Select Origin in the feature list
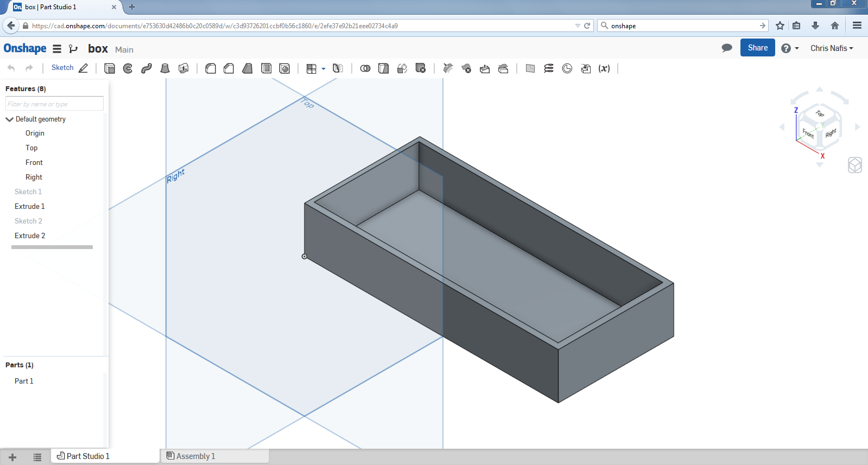The width and height of the screenshot is (868, 465). [x=35, y=133]
